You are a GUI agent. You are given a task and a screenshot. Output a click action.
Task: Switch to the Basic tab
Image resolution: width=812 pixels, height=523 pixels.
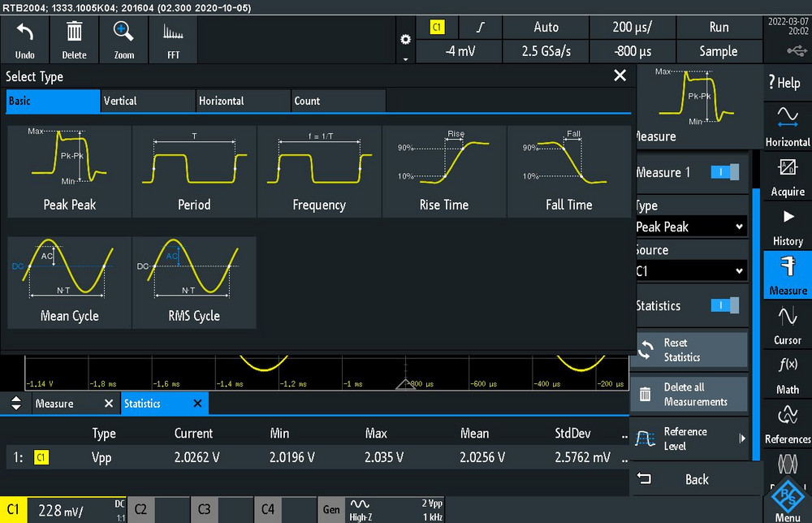[54, 101]
